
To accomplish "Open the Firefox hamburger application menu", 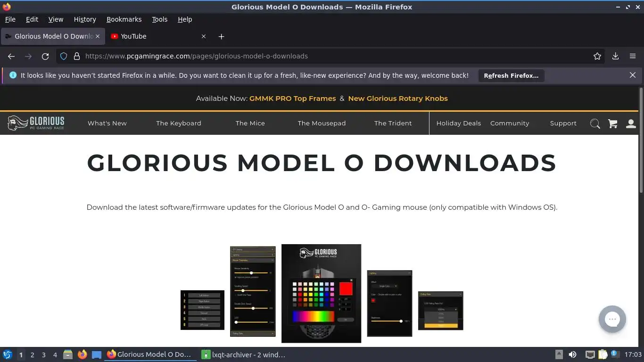I will click(x=633, y=56).
